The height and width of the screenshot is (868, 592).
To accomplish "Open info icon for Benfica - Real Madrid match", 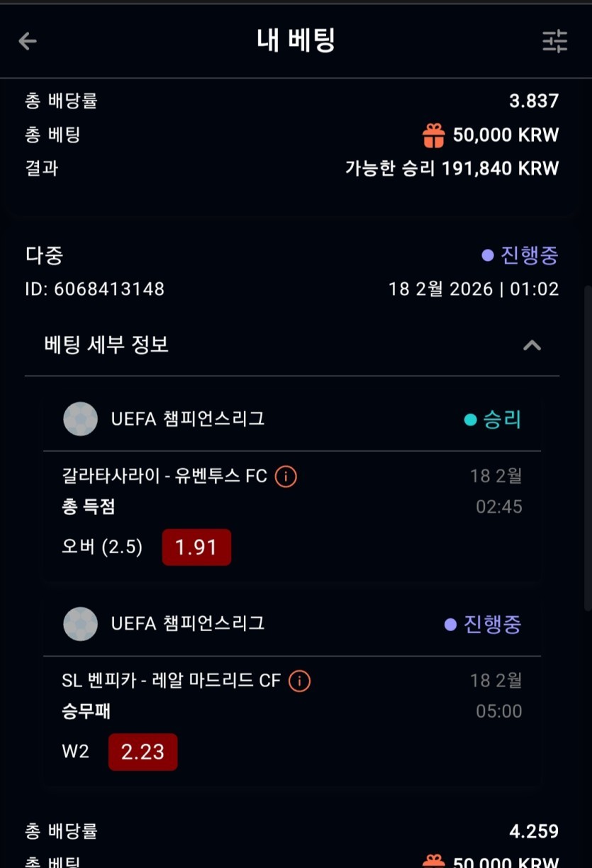I will coord(300,681).
